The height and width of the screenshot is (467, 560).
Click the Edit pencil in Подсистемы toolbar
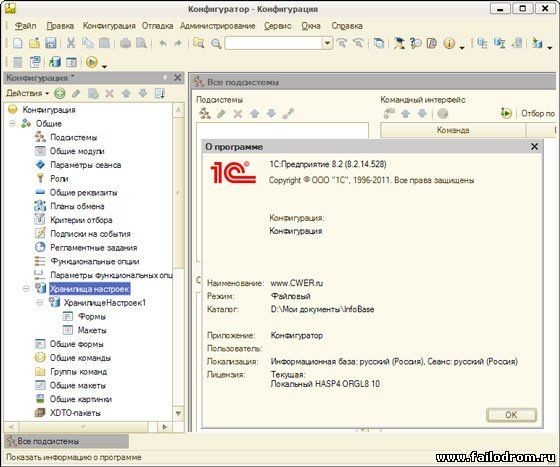pyautogui.click(x=221, y=114)
